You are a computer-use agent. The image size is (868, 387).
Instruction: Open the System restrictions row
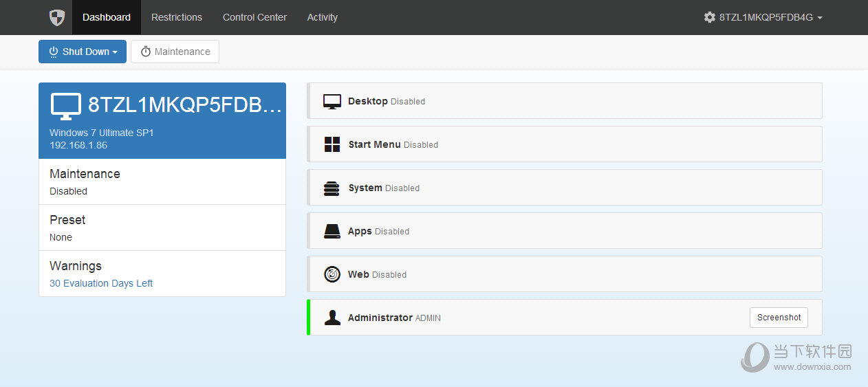coord(565,188)
